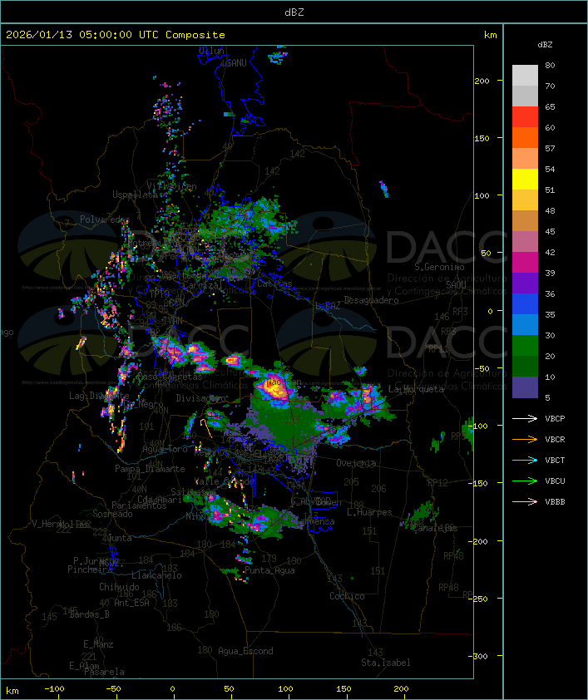Click the green VBCU arrow symbol
588x700 pixels.
525,481
